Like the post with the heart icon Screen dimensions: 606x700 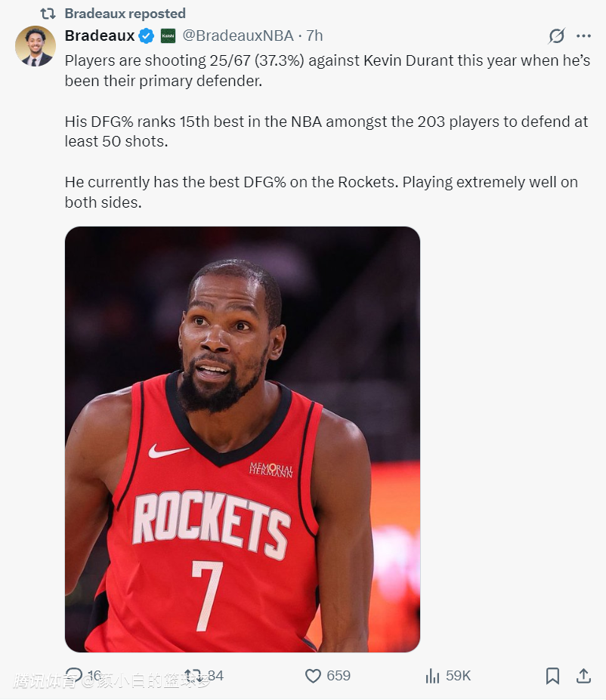coord(313,676)
